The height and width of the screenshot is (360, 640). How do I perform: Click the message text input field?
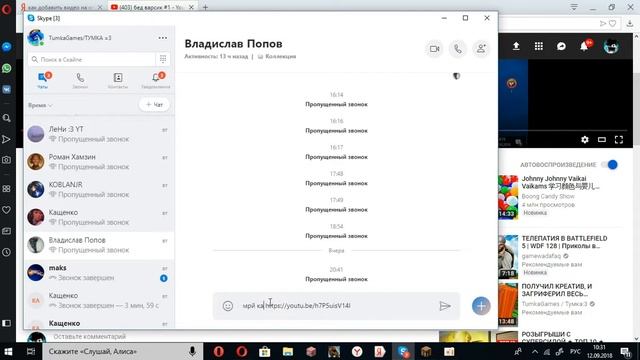coord(337,306)
